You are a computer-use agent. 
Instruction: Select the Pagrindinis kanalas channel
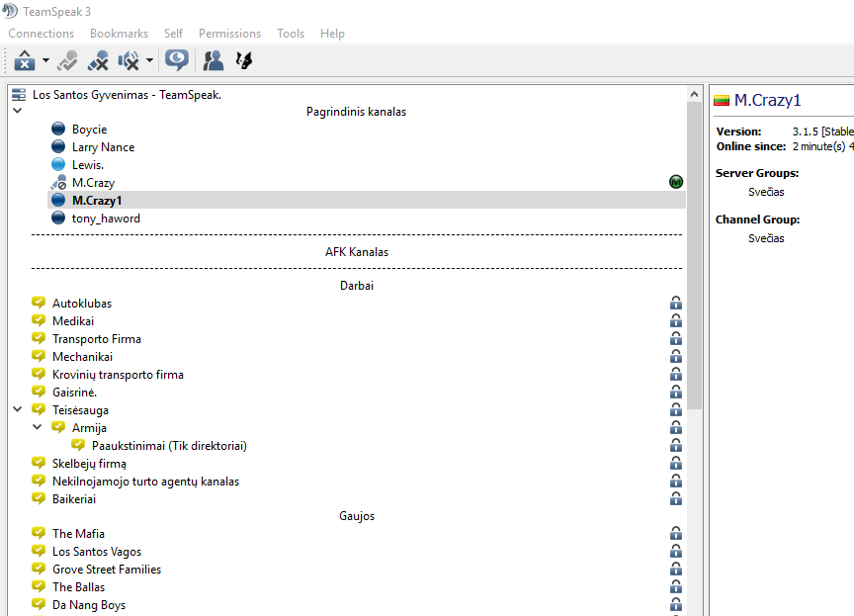pos(356,112)
